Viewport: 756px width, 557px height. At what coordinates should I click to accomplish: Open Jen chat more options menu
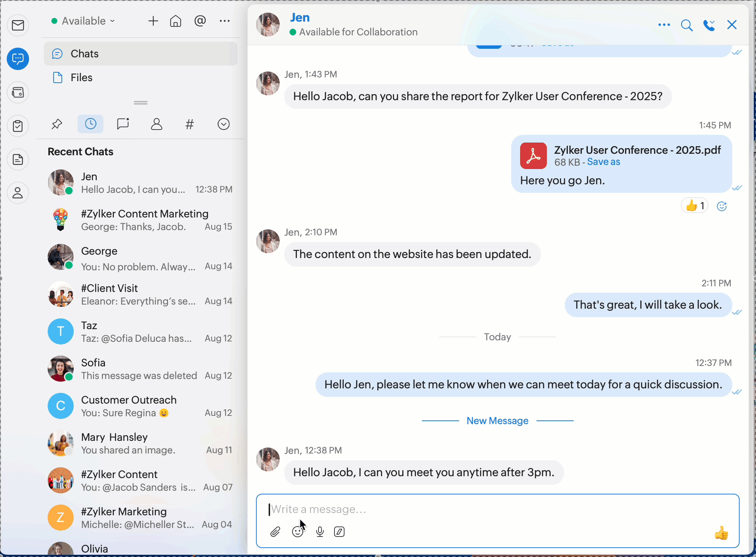pyautogui.click(x=664, y=25)
